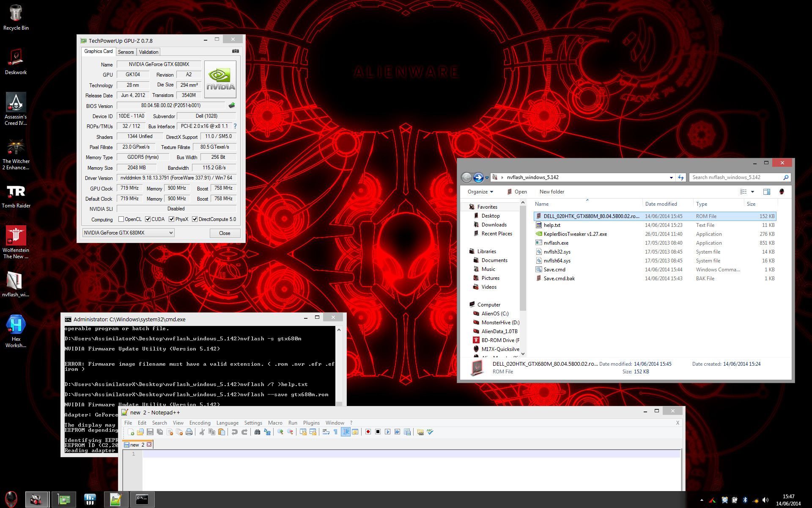This screenshot has height=508, width=812.
Task: Click Open button in Explorer toolbar
Action: [x=516, y=192]
